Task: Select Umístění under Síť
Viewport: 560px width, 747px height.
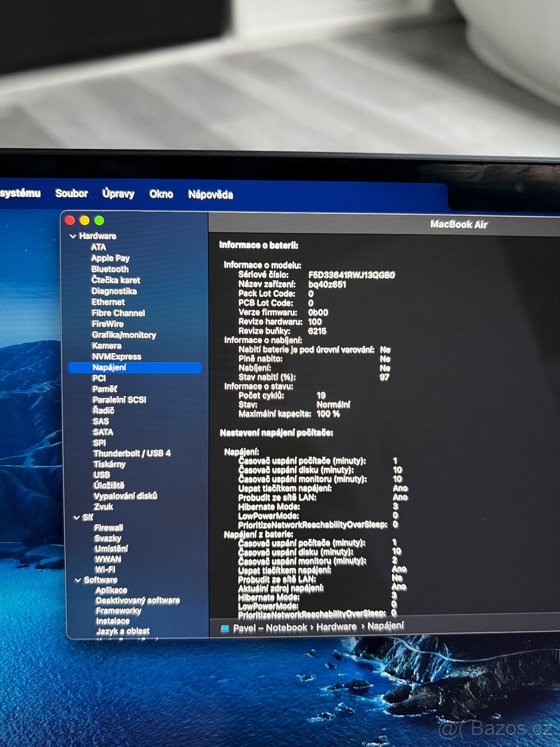Action: pos(111,549)
